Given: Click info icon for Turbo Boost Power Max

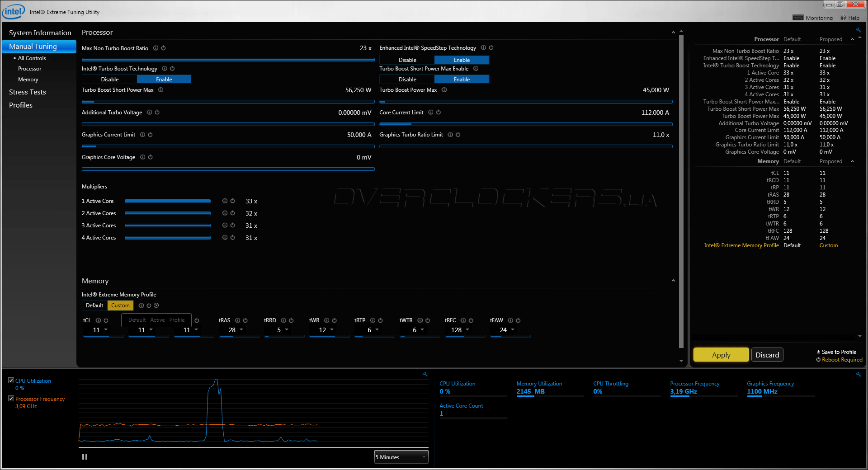Looking at the screenshot, I should 444,90.
